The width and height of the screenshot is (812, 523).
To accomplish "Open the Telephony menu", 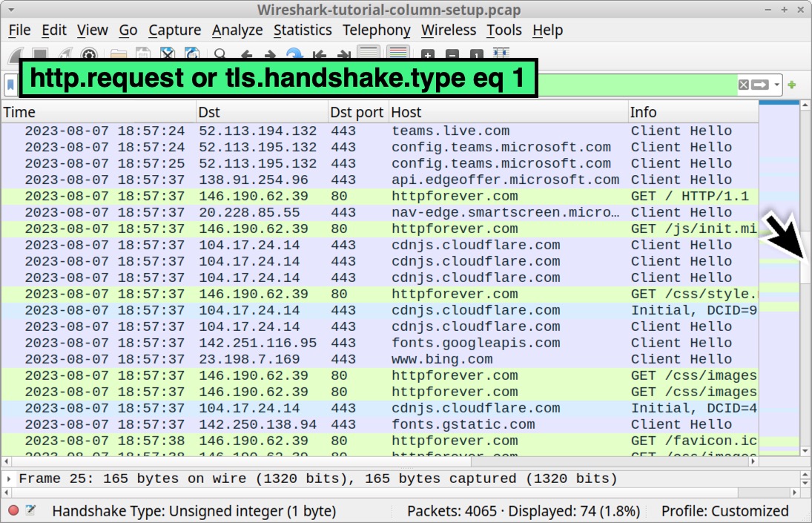I will [x=377, y=30].
